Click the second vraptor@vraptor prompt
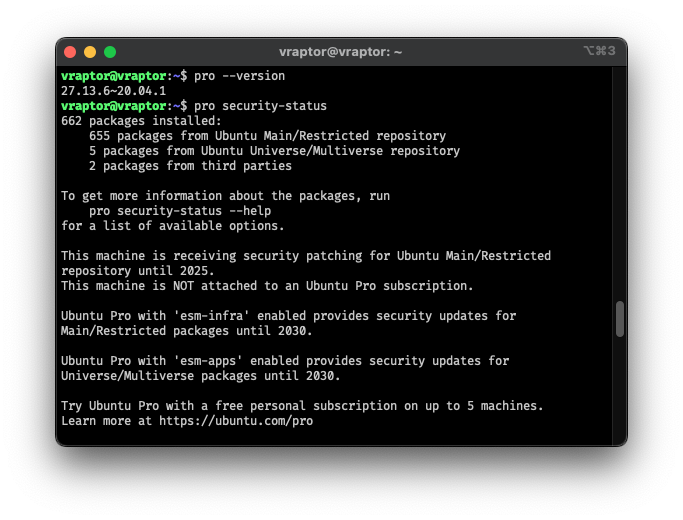 coord(114,106)
